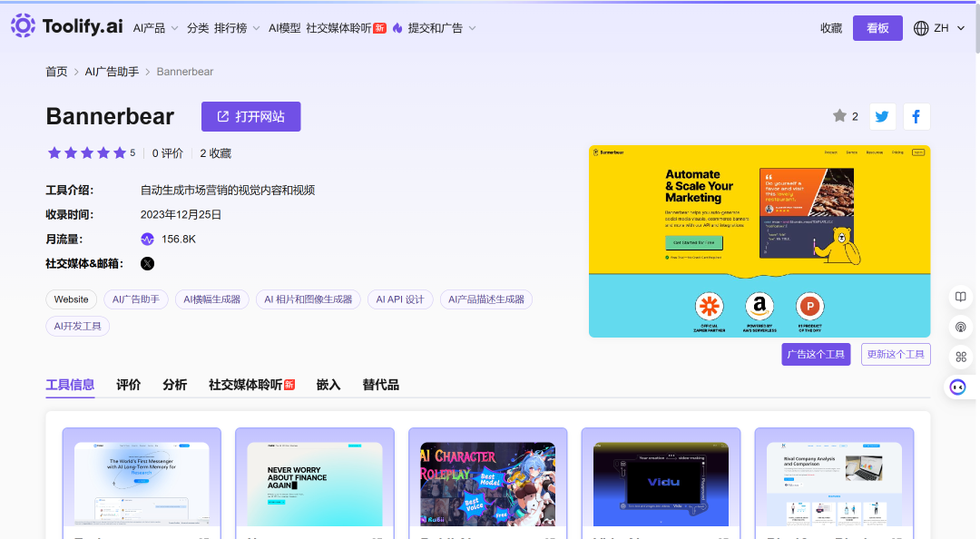
Task: Open the apps grid icon in right sidebar
Action: (x=961, y=357)
